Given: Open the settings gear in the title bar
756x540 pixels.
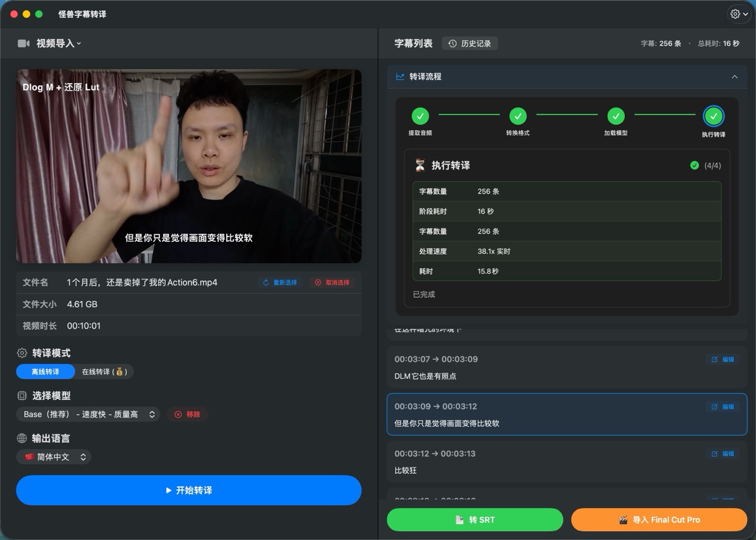Looking at the screenshot, I should coord(736,14).
